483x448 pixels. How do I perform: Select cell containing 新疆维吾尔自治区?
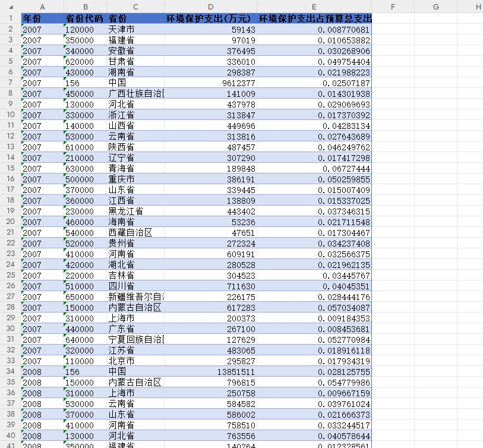pos(135,296)
